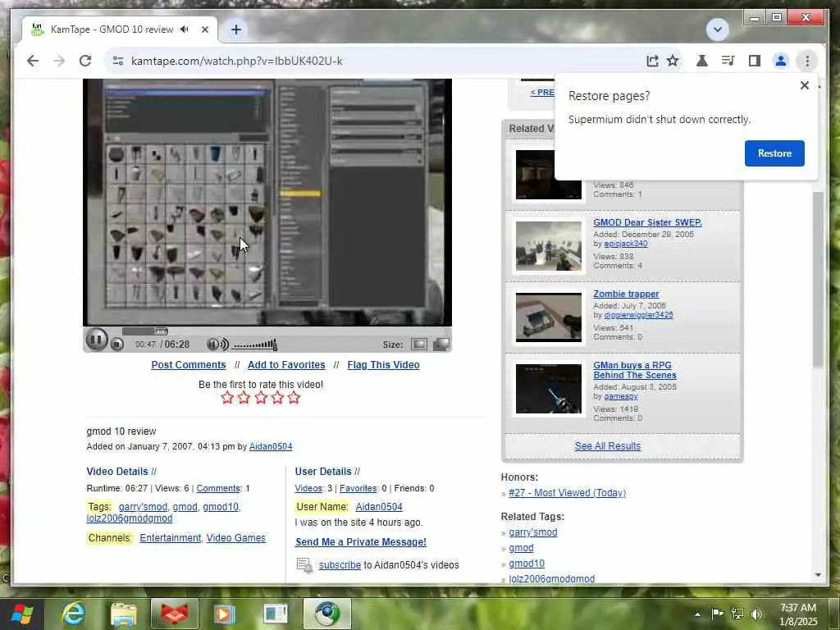Close the KamTape tab
Screen dimensions: 840x630
click(x=204, y=30)
